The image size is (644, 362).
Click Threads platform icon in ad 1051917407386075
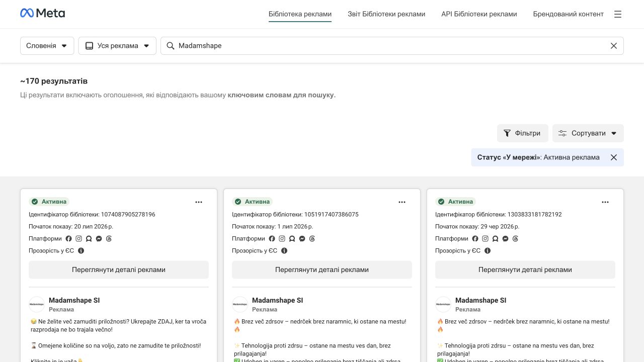(312, 239)
